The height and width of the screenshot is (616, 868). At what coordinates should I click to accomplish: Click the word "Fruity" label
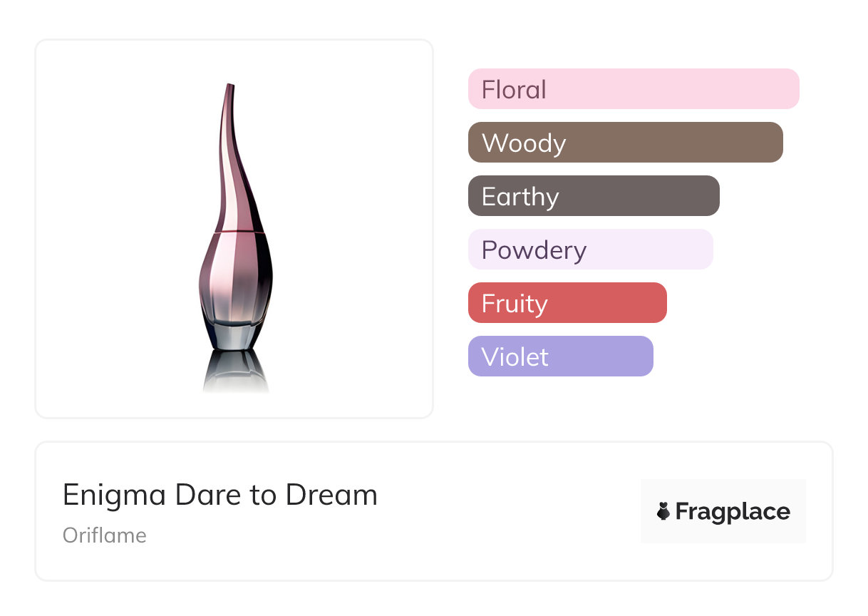click(x=515, y=303)
